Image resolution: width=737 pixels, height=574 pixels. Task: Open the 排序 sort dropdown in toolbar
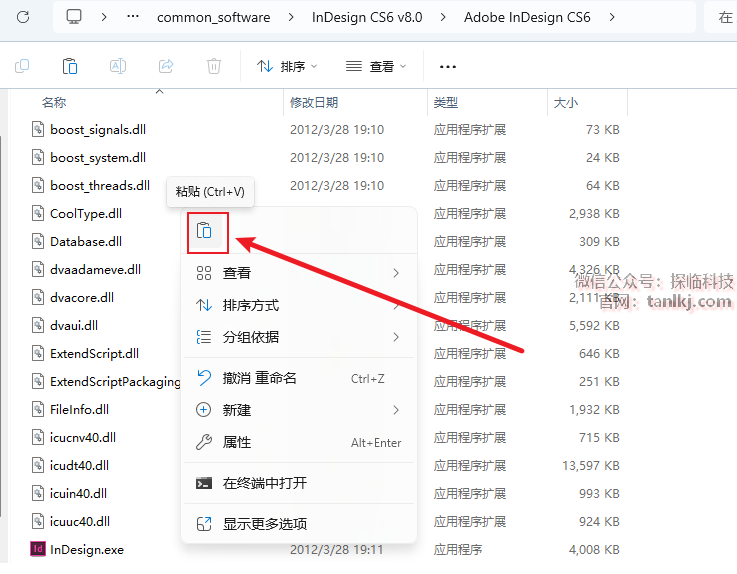[x=287, y=67]
